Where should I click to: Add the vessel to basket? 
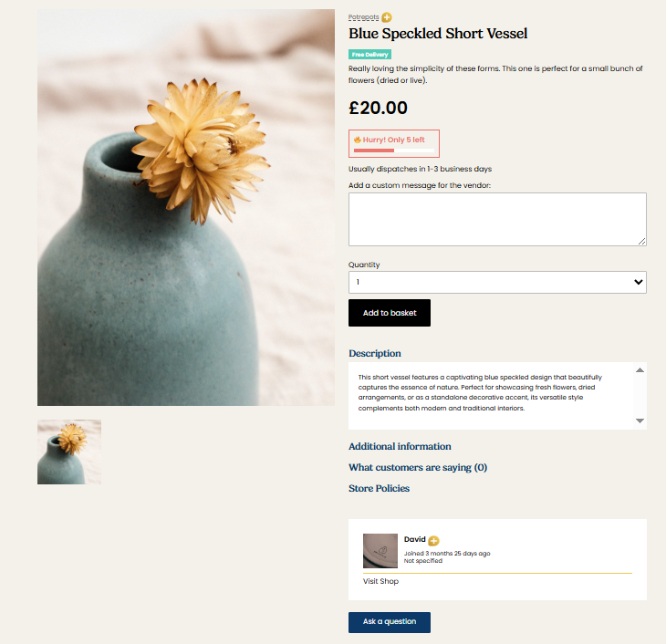click(390, 313)
